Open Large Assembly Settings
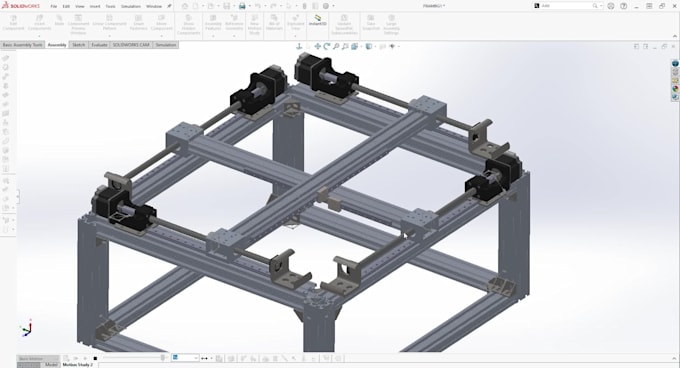Viewport: 680px width, 368px height. coord(391,25)
